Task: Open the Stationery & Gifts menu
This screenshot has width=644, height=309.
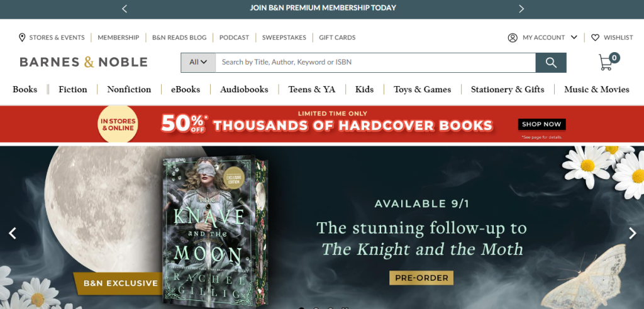Action: pyautogui.click(x=508, y=89)
